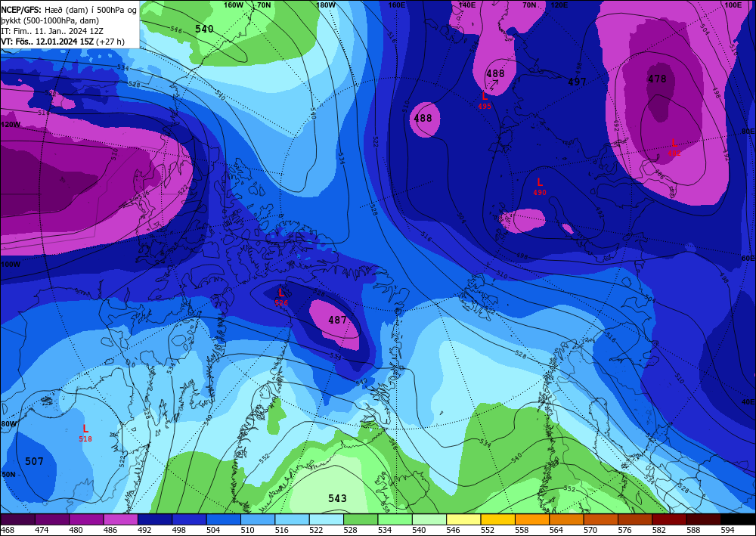Pick the medium blue legend swatch above 504

click(x=223, y=519)
